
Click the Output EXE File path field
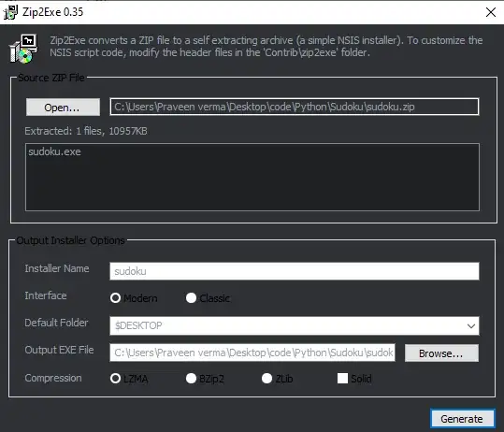252,353
